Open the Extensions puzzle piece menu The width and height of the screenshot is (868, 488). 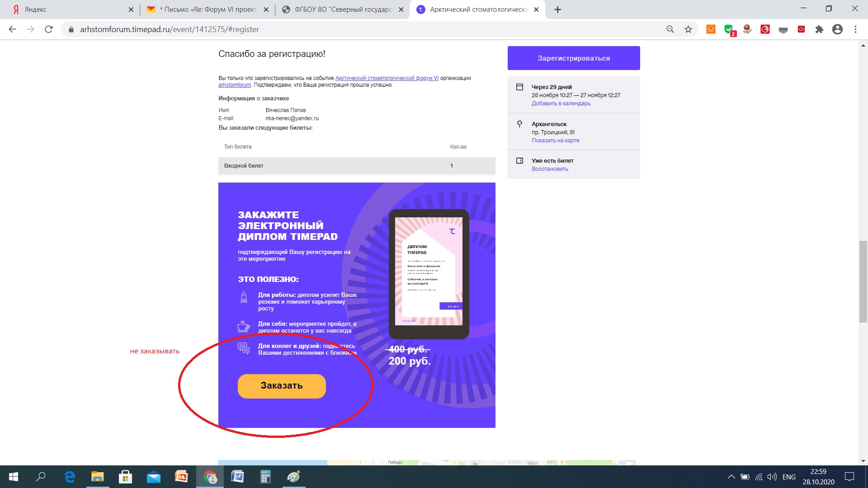819,29
